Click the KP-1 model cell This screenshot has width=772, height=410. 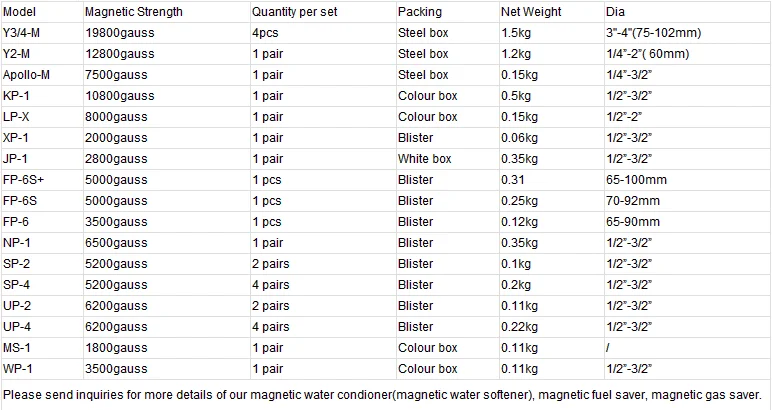point(16,96)
